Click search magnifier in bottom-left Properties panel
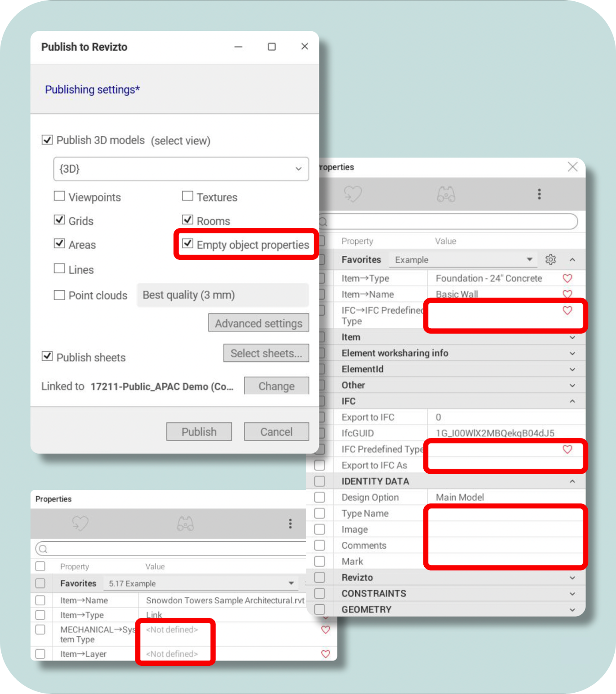This screenshot has height=694, width=616. 43,549
